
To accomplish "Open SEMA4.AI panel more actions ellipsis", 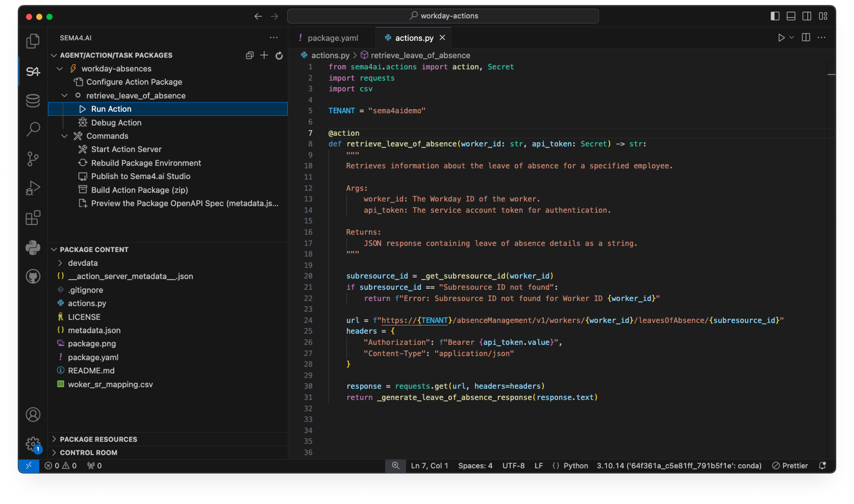I will pyautogui.click(x=274, y=38).
